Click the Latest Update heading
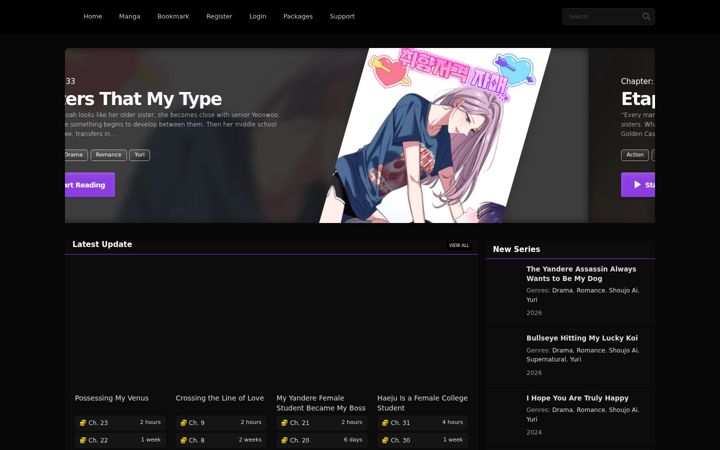 click(x=102, y=244)
